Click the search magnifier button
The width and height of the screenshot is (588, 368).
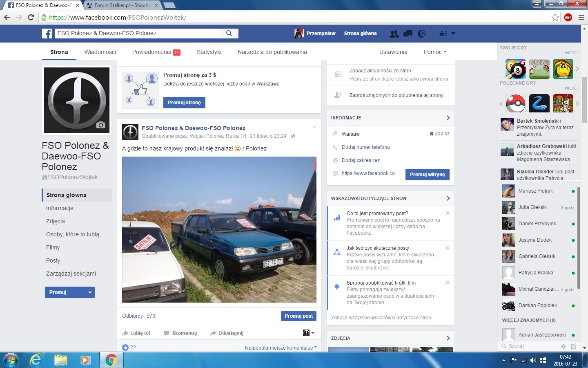point(229,34)
